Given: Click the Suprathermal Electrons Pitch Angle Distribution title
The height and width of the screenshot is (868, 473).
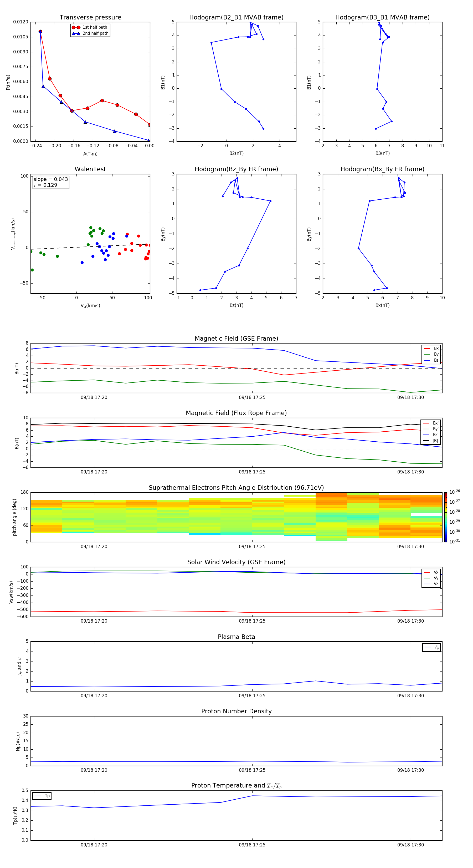Looking at the screenshot, I should click(236, 488).
